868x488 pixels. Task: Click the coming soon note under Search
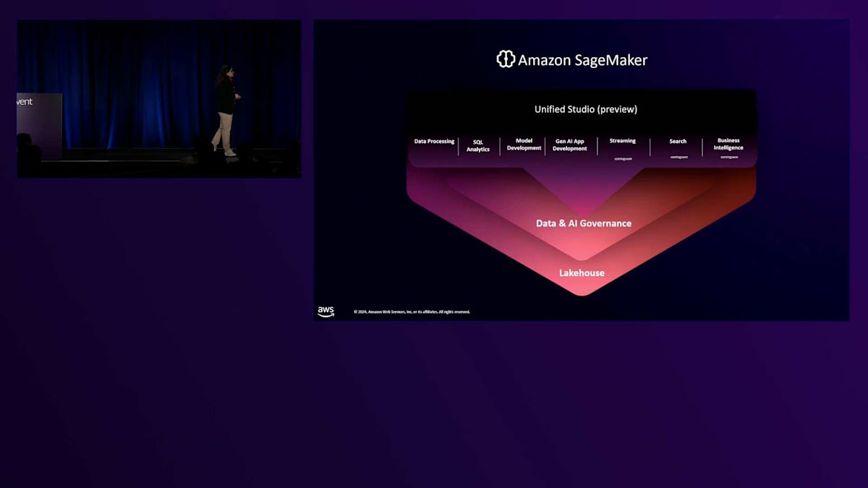678,157
